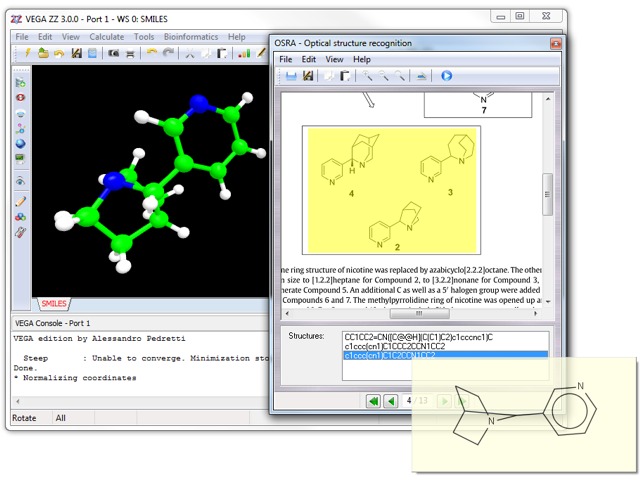The image size is (640, 480).
Task: Click the third magnifier icon in OSRA toolbar
Action: coord(400,76)
